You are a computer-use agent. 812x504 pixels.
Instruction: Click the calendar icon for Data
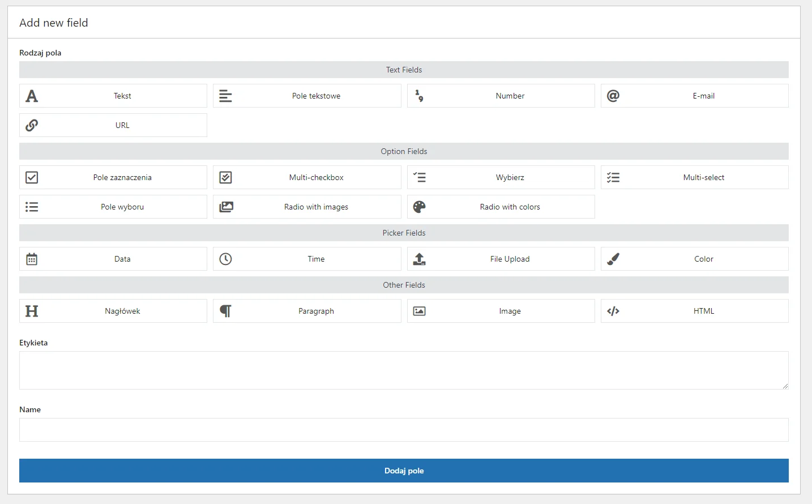coord(32,259)
